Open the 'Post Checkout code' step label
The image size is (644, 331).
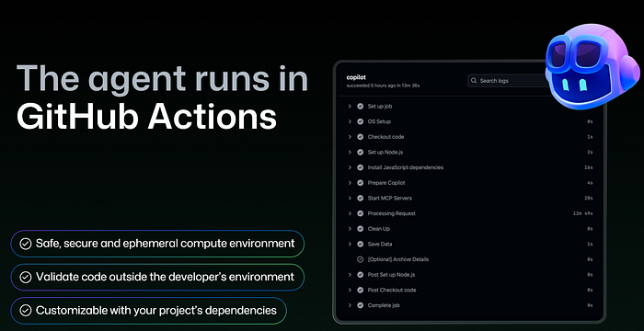pyautogui.click(x=392, y=290)
